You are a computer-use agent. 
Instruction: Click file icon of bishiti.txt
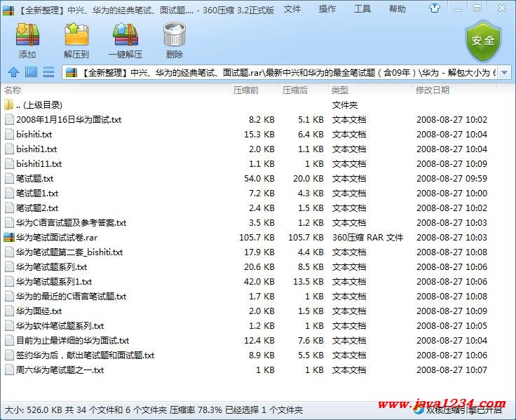point(9,135)
